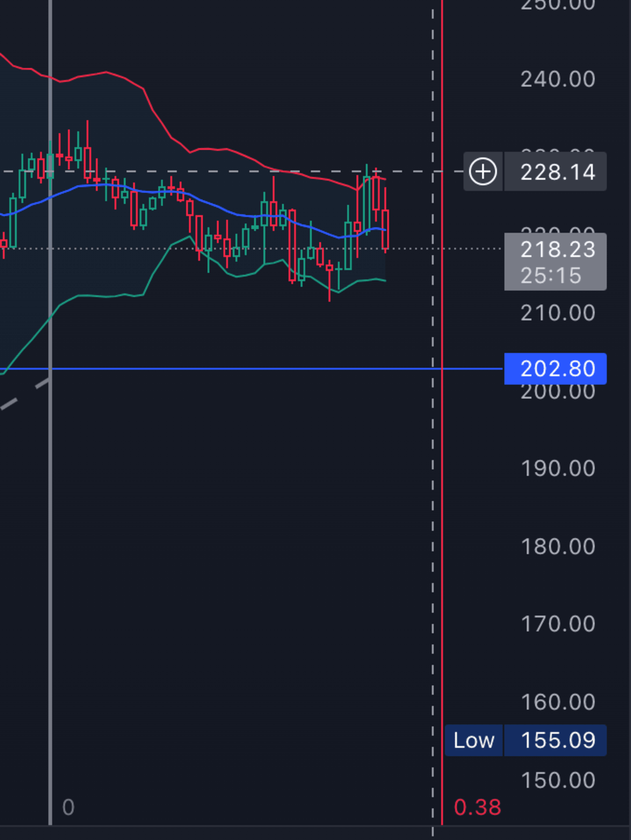The image size is (631, 840).
Task: Click the red 0.38 value
Action: point(477,807)
